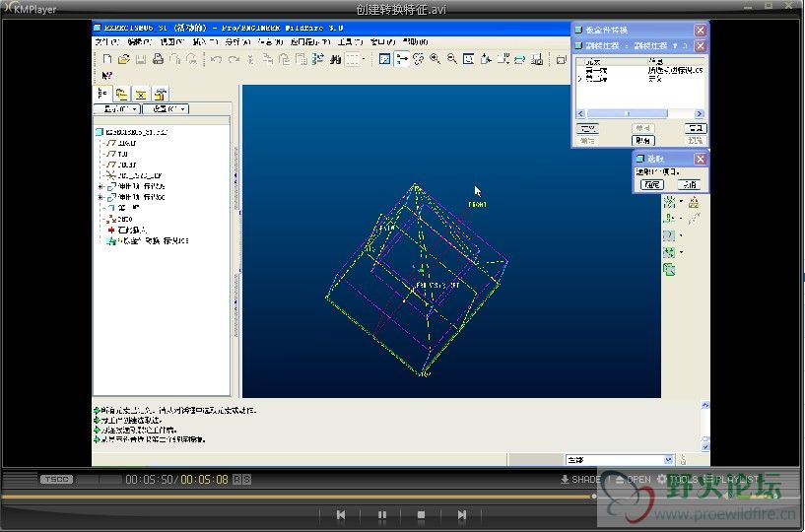
Task: Open the Analysis menu
Action: pyautogui.click(x=237, y=41)
